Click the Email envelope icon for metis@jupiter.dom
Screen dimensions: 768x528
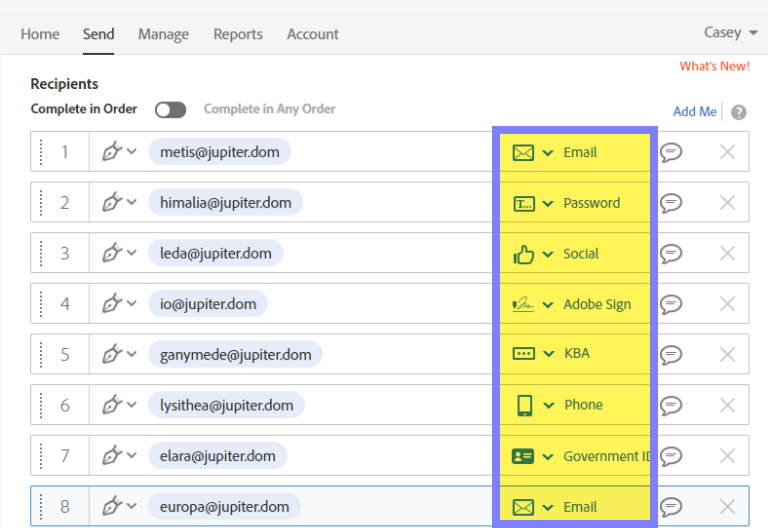pos(523,153)
